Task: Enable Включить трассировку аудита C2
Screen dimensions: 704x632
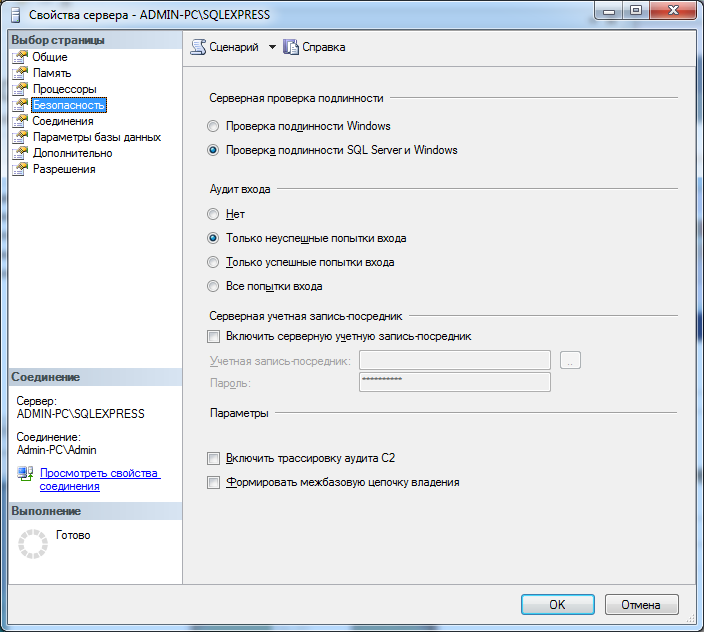Action: coord(213,458)
